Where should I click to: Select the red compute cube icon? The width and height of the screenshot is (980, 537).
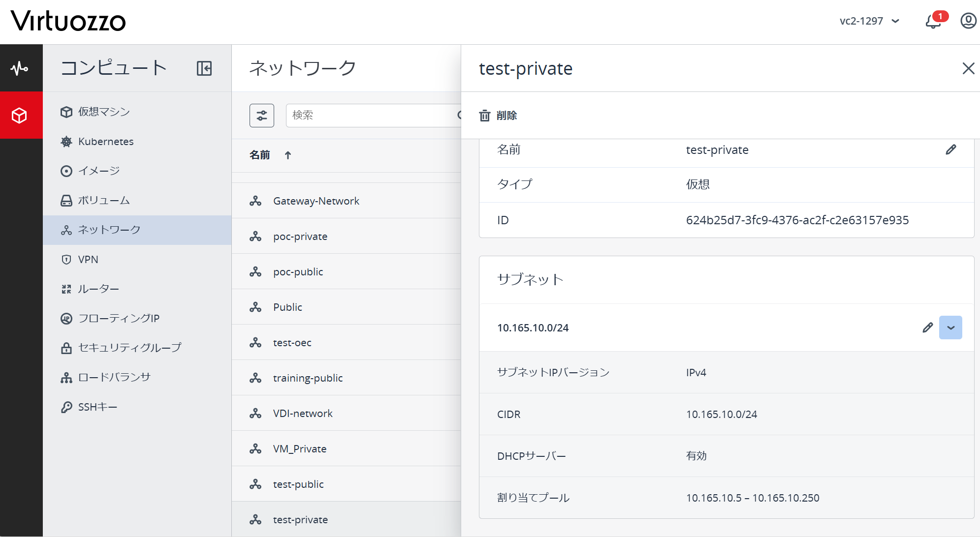20,116
